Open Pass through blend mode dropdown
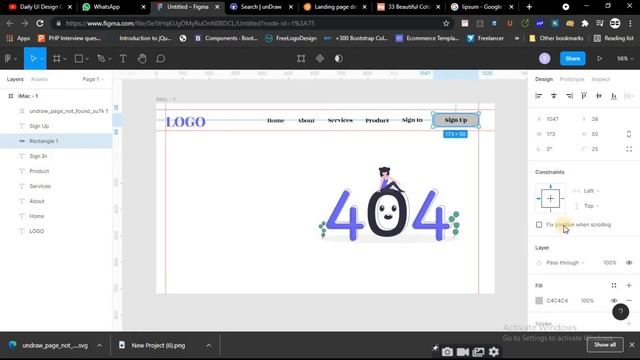This screenshot has width=640, height=360. (565, 263)
